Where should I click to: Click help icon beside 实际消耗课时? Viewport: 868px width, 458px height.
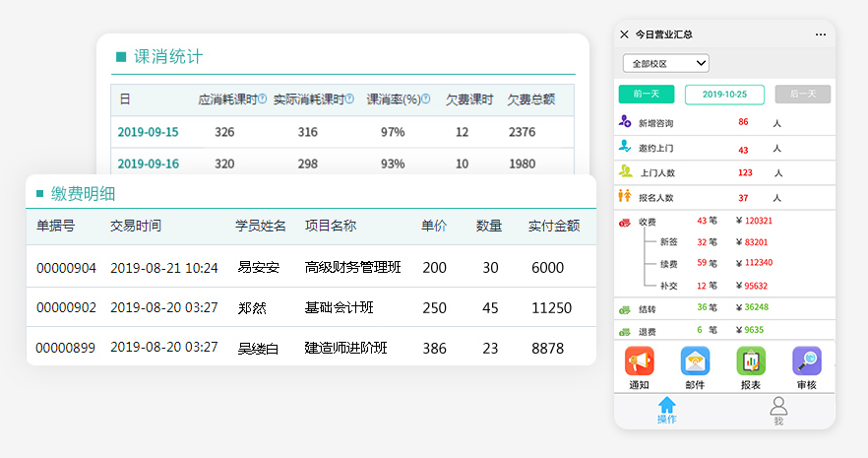pos(351,99)
